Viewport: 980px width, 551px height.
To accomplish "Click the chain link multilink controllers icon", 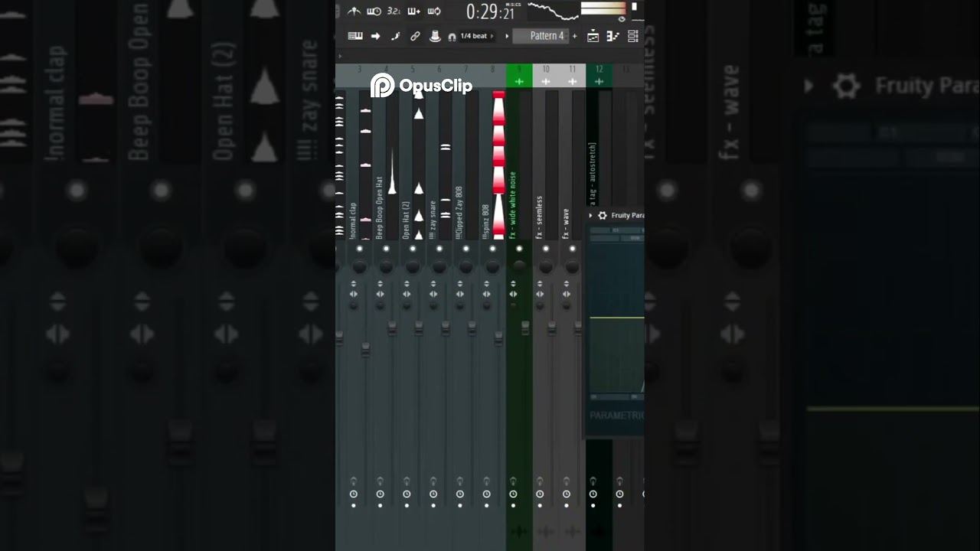I will pos(415,36).
